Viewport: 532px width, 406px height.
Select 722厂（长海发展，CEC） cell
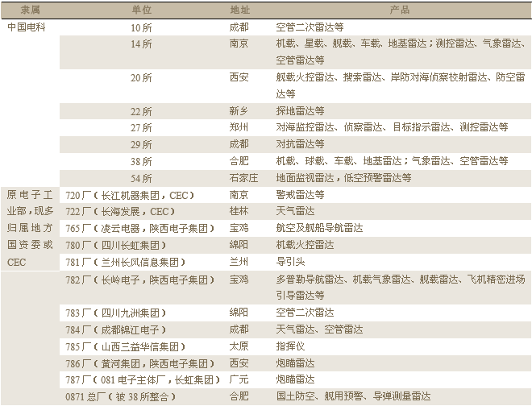120,212
